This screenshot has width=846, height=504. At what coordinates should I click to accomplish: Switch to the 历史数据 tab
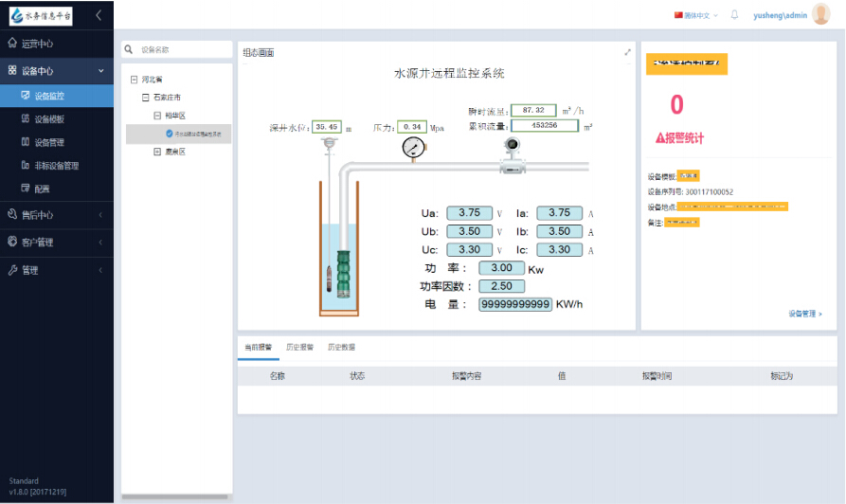tap(341, 348)
